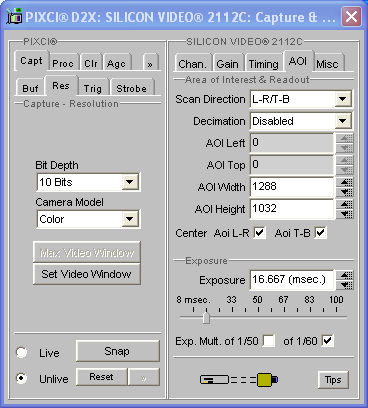Decrease AOI Width with down arrow
368x408 pixels.
pyautogui.click(x=345, y=191)
